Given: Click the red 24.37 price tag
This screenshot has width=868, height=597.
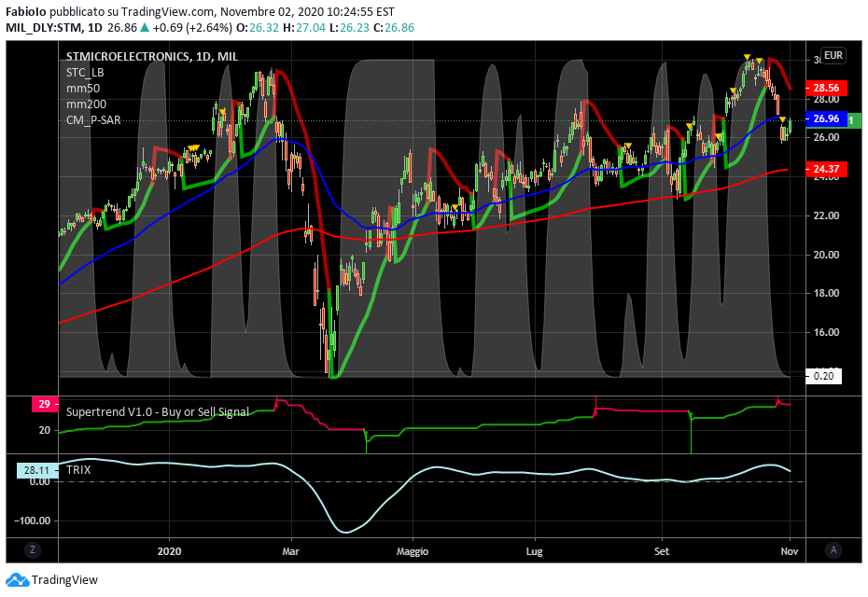Looking at the screenshot, I should 826,169.
